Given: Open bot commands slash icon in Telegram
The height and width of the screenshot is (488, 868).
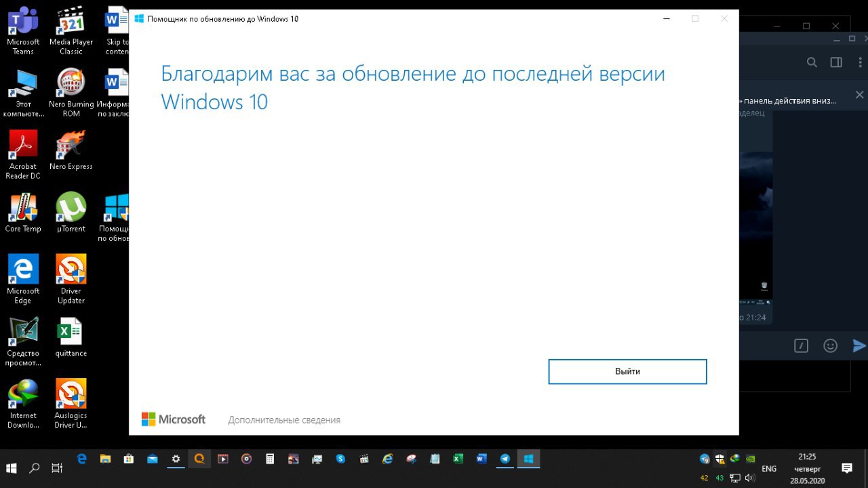Looking at the screenshot, I should pos(801,345).
